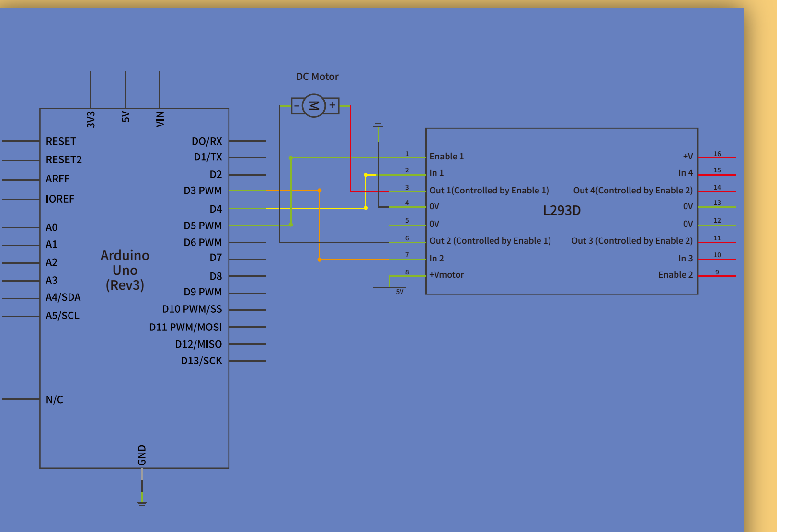Select the Arduino Uno (Rev3) label

click(125, 270)
